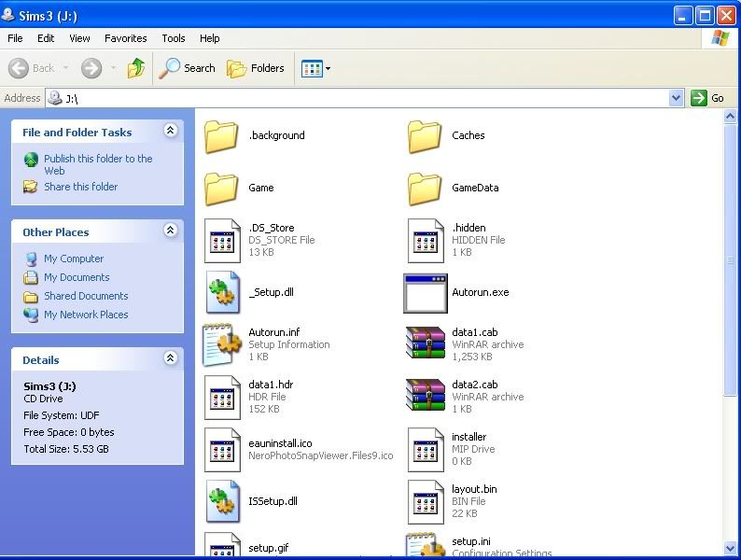Select the data1.hdr file icon
This screenshot has width=741, height=560.
pyautogui.click(x=222, y=398)
